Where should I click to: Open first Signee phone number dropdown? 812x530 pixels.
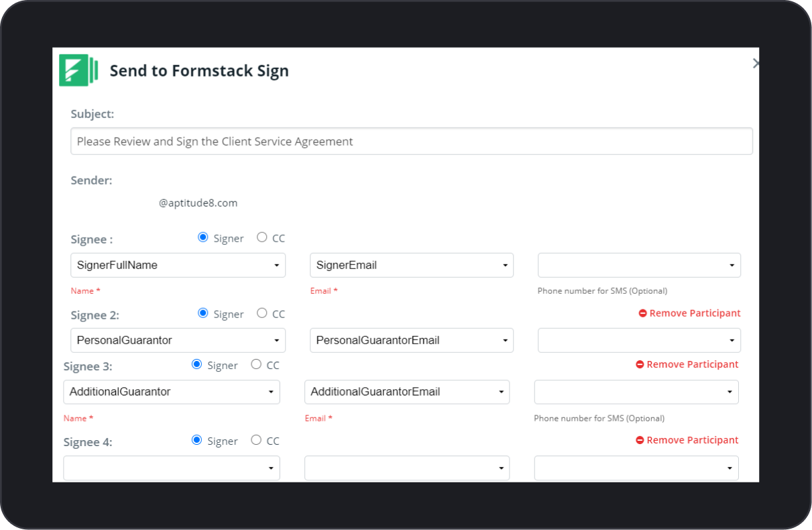[639, 265]
